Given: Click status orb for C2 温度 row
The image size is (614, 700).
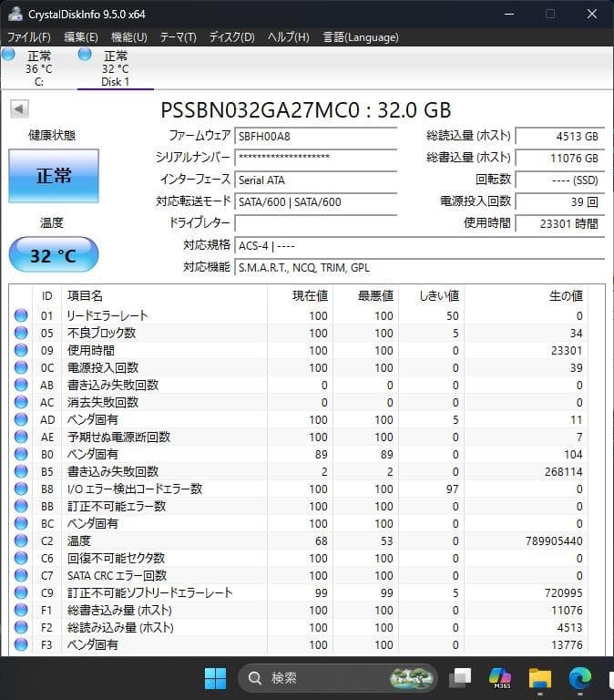Looking at the screenshot, I should click(21, 540).
